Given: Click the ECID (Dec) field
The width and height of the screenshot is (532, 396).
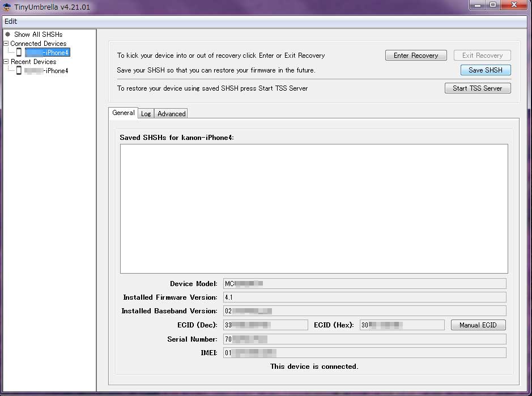Looking at the screenshot, I should [265, 325].
